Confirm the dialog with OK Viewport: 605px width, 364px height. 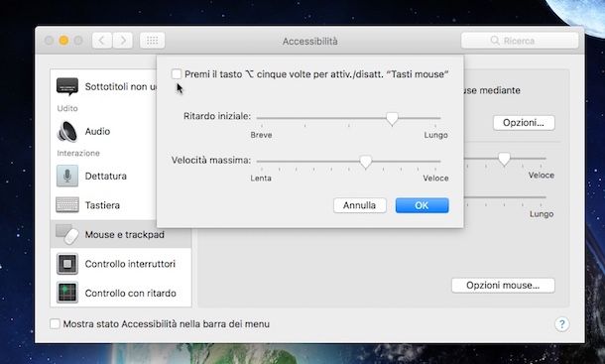click(422, 205)
